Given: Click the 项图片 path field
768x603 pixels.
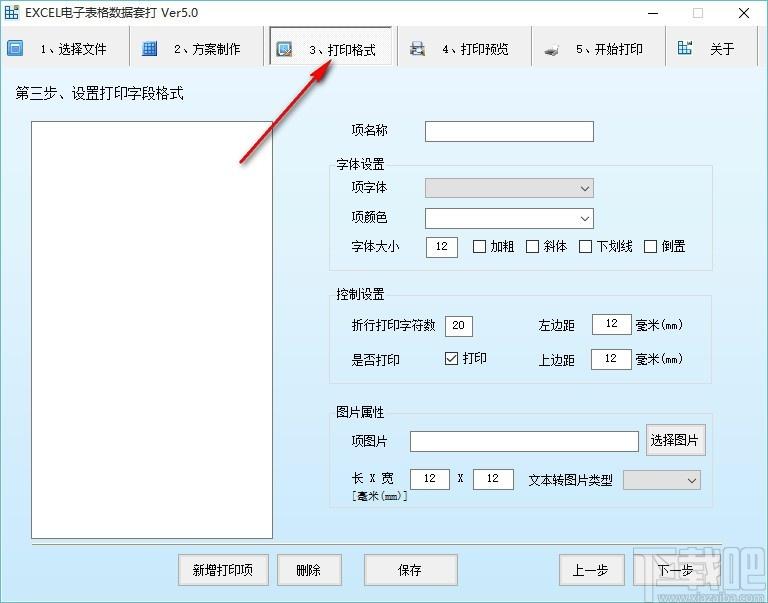Looking at the screenshot, I should (524, 441).
